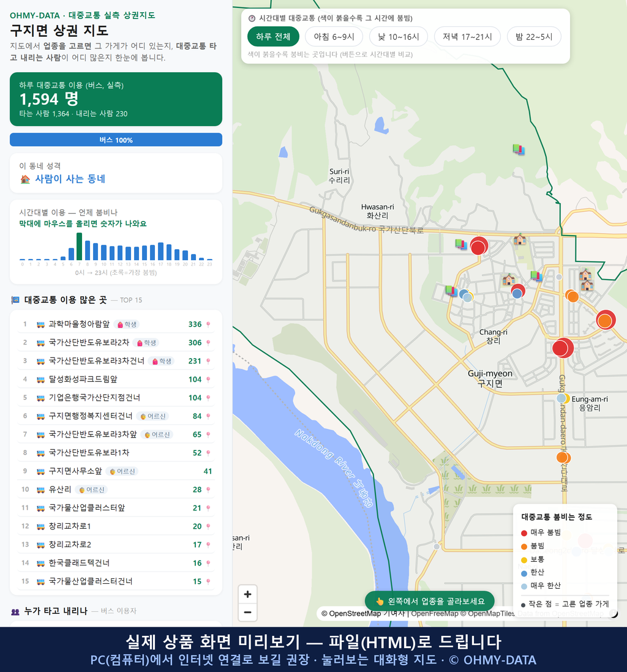627x672 pixels.
Task: Click pin icon for 과학마을청아람앞 row
Action: [208, 324]
